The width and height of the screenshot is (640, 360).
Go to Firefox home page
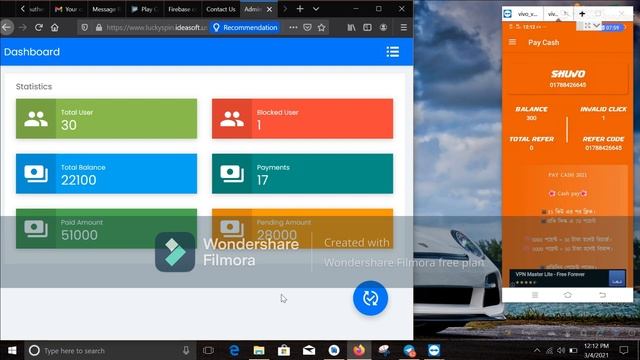[x=55, y=27]
